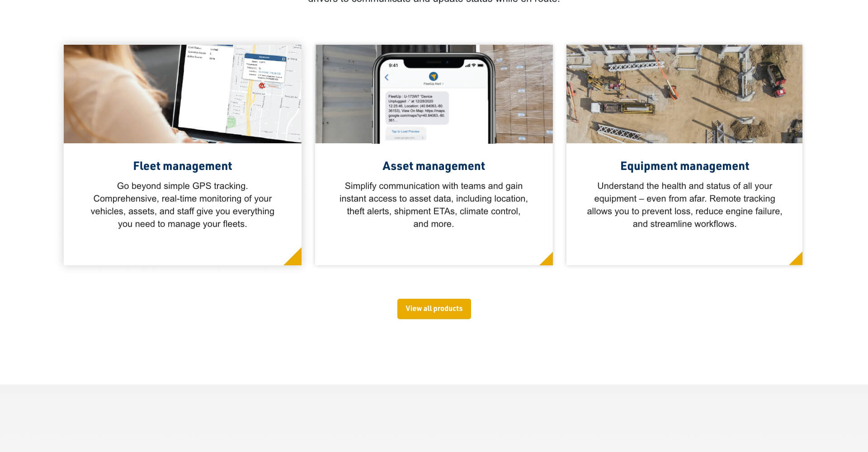Click yellow corner arrow on Fleet management card
868x452 pixels.
(295, 259)
